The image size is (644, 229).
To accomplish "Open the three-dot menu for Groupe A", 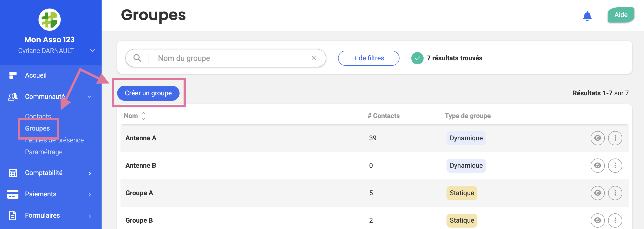I will click(x=615, y=193).
